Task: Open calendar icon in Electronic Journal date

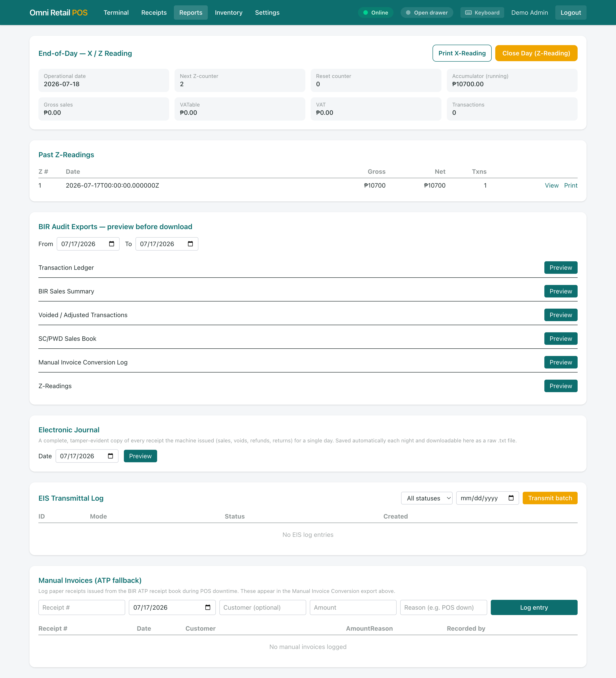Action: click(x=110, y=456)
